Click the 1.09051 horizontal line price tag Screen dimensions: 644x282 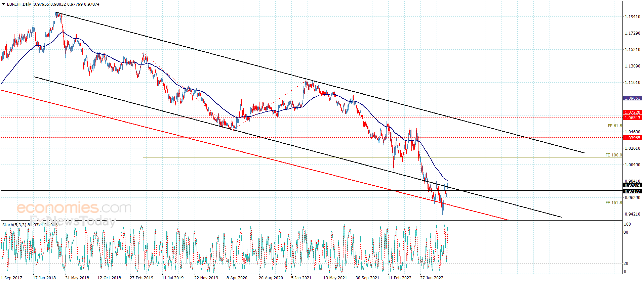[632, 98]
